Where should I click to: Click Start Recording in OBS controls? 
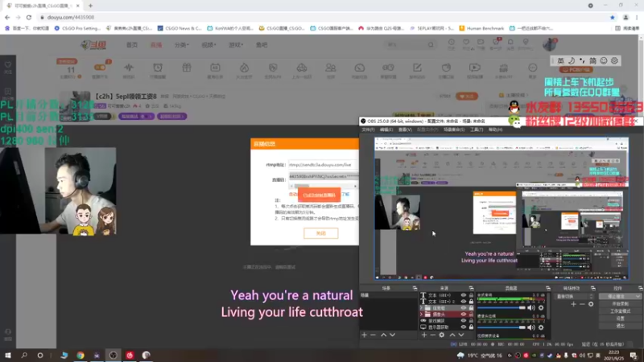620,304
